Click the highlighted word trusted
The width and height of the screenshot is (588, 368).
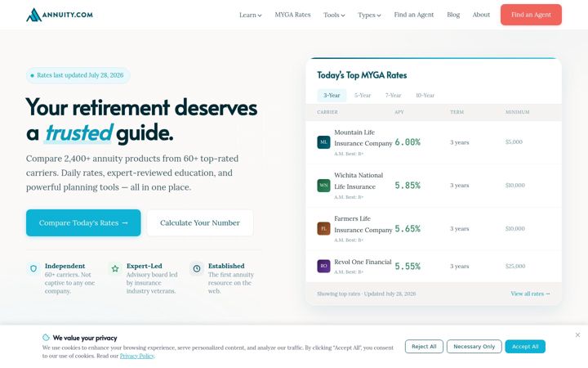click(x=78, y=133)
